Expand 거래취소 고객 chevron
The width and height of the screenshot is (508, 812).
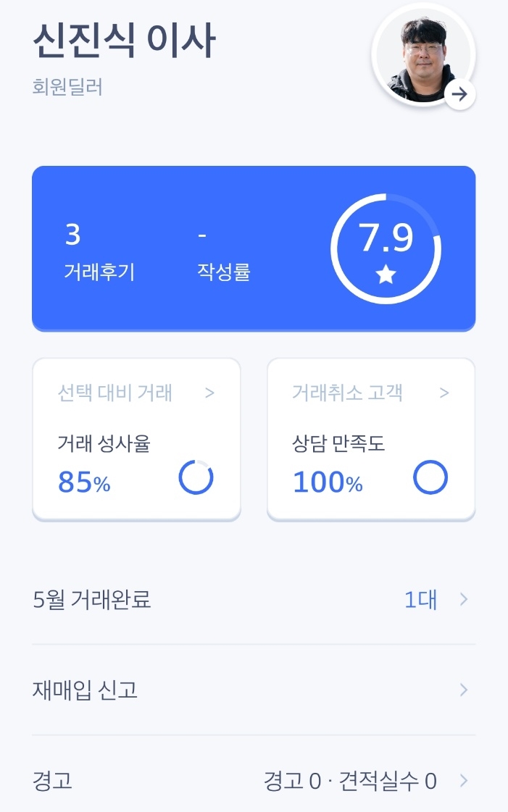(x=444, y=393)
